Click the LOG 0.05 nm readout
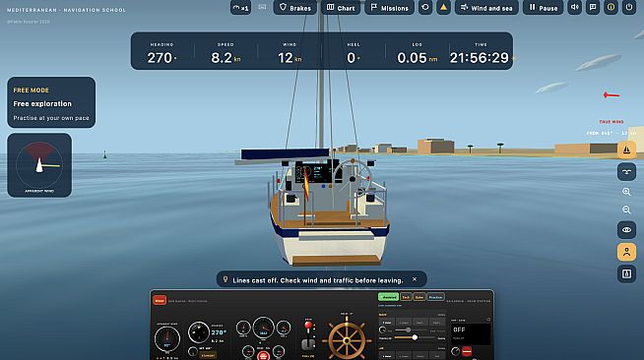The height and width of the screenshot is (360, 644). pos(417,53)
